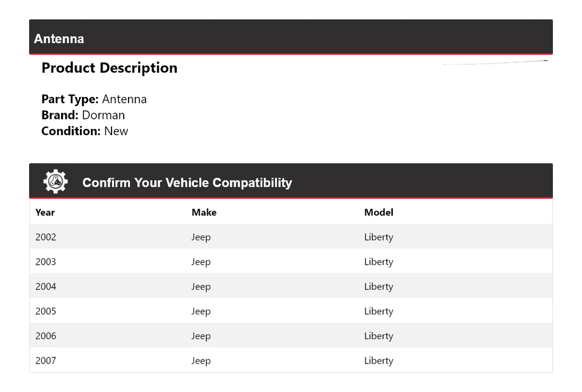Click the Year column header
This screenshot has width=582, height=392.
click(x=45, y=213)
